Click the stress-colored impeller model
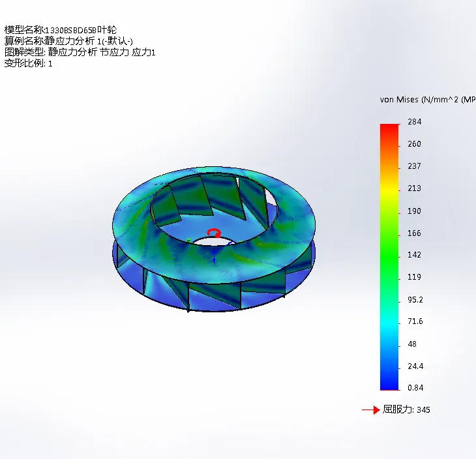The width and height of the screenshot is (476, 459). click(x=214, y=239)
